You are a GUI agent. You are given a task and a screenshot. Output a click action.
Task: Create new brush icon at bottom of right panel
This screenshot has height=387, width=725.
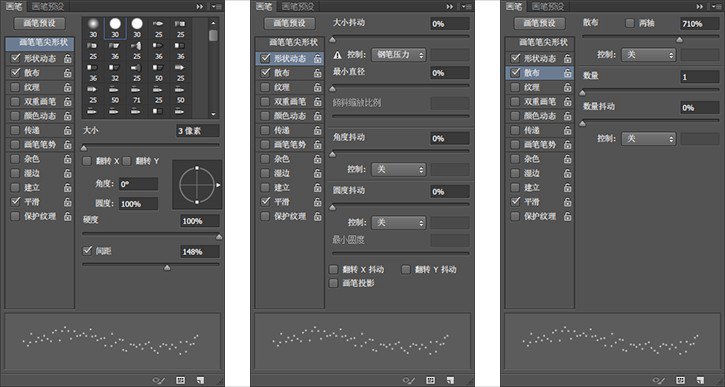point(700,380)
